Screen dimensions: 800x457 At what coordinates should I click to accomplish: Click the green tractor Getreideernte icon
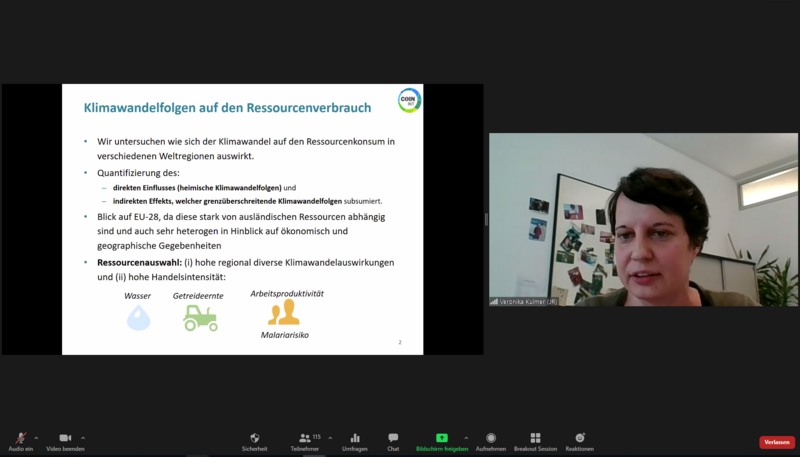(200, 317)
